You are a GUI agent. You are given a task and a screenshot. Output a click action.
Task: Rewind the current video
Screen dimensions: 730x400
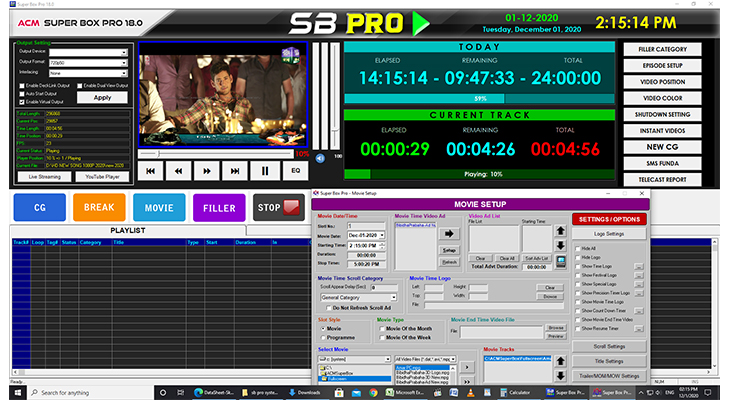pyautogui.click(x=178, y=171)
